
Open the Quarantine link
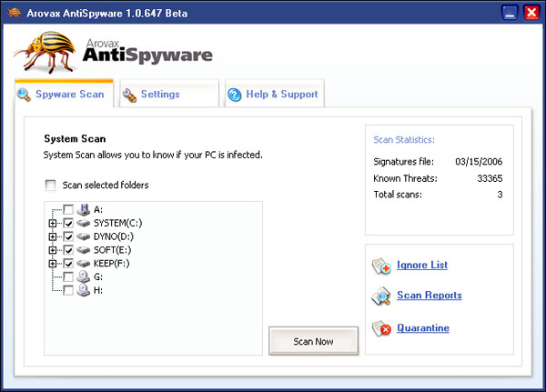pos(423,328)
